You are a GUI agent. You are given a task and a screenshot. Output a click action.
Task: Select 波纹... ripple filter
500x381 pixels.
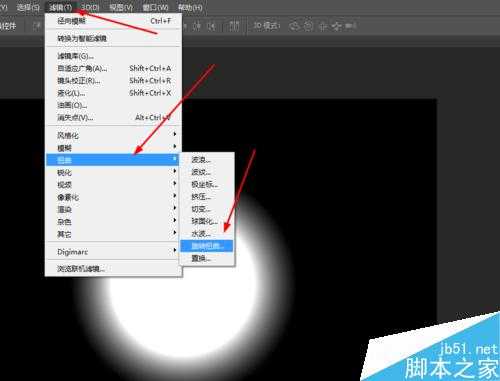tap(207, 172)
